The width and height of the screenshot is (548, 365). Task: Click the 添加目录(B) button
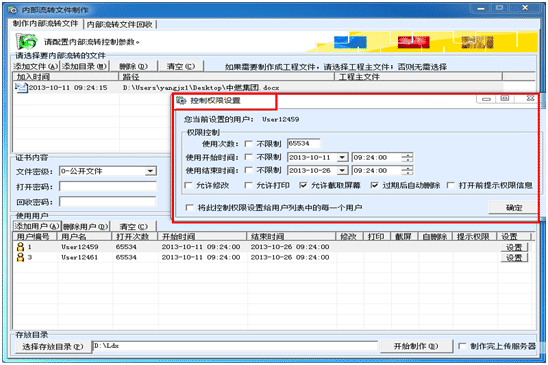(84, 66)
